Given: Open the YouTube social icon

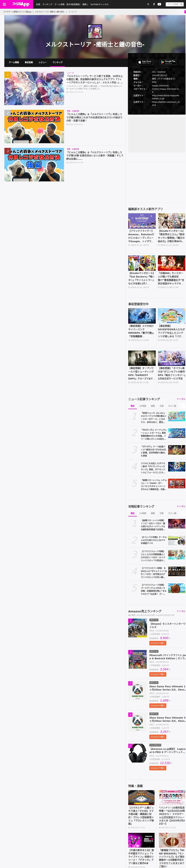Looking at the screenshot, I should tap(159, 4).
